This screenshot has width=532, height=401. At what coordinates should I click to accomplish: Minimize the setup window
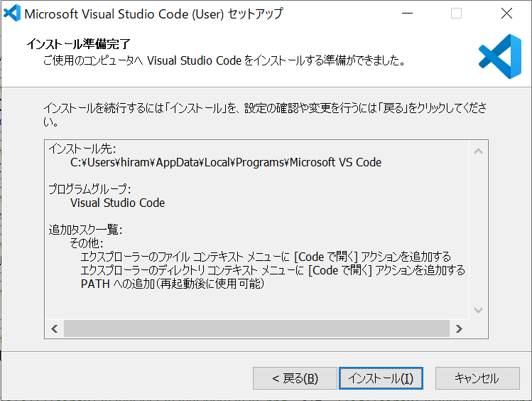click(407, 14)
